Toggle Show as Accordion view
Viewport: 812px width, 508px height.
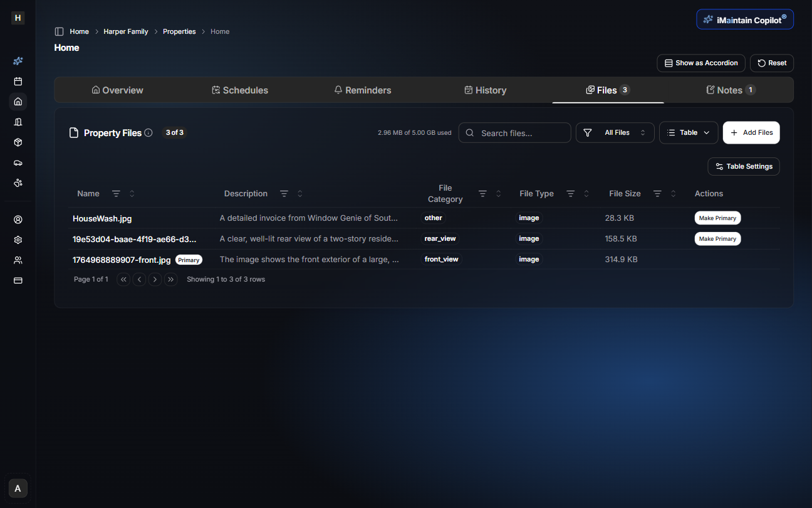(700, 63)
